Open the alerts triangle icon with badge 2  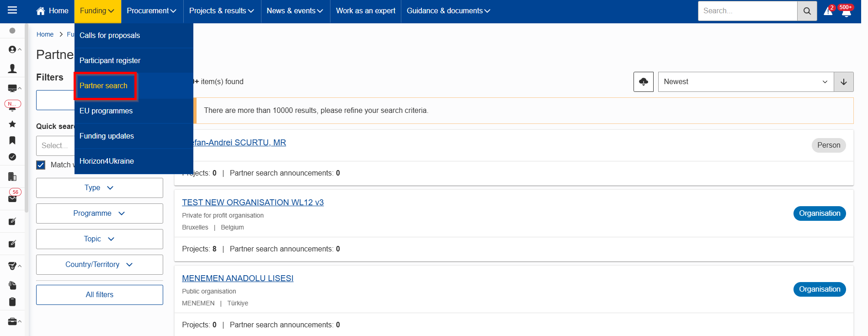[x=828, y=11]
